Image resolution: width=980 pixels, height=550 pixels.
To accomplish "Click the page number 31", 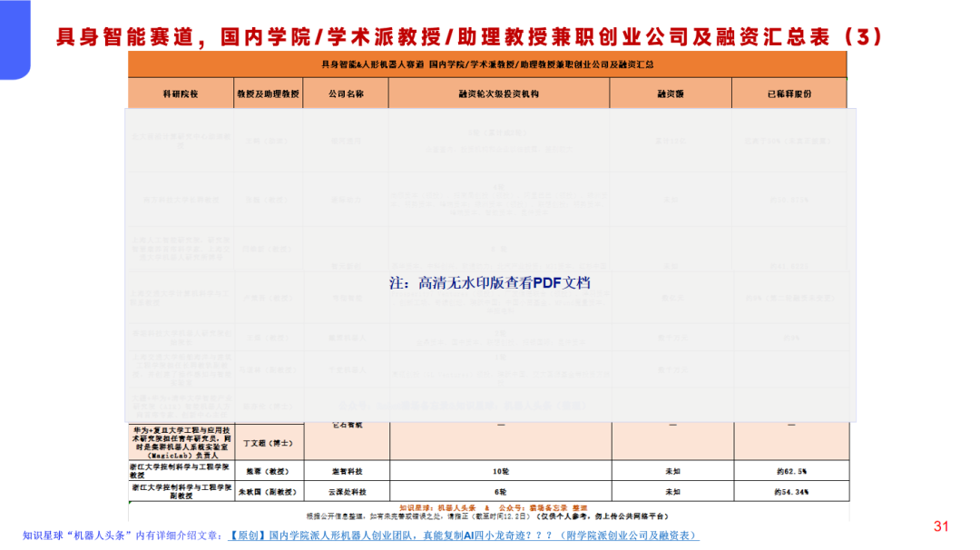I will (941, 526).
